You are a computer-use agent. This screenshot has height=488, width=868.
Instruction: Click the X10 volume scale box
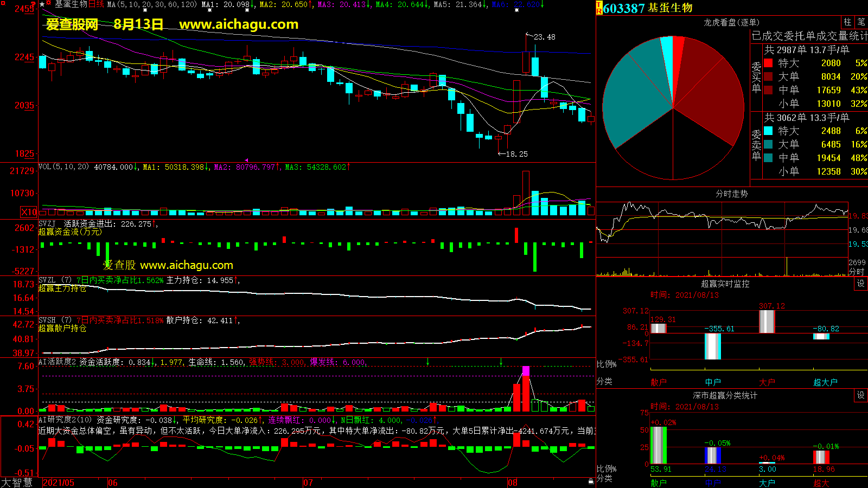tap(29, 212)
